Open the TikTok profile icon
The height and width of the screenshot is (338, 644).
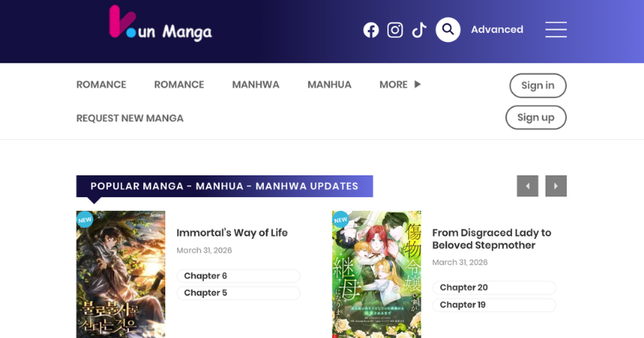[x=419, y=30]
